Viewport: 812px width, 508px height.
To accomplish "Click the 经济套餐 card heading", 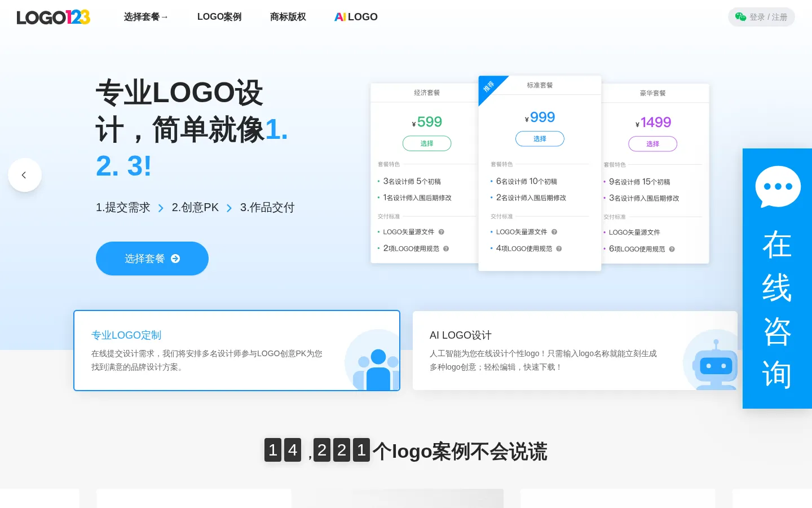I will [x=427, y=93].
